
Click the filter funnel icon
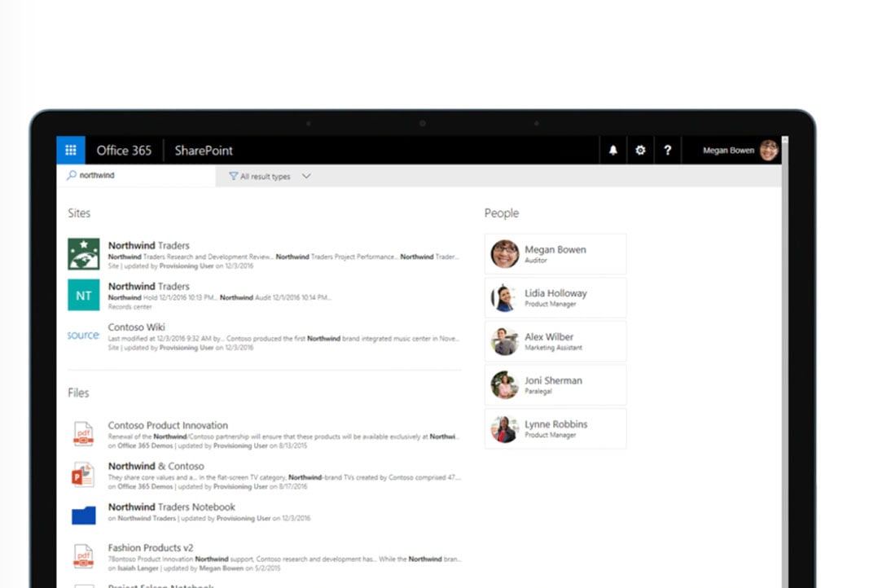coord(234,176)
